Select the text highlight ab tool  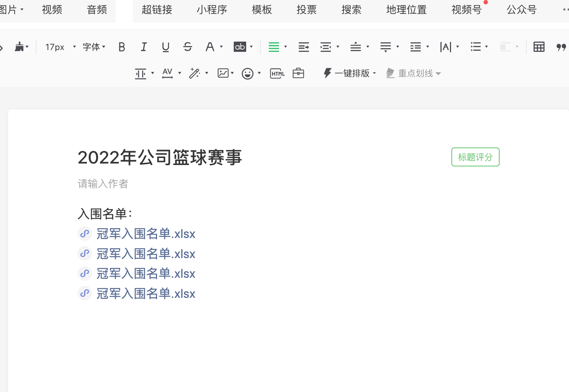240,47
